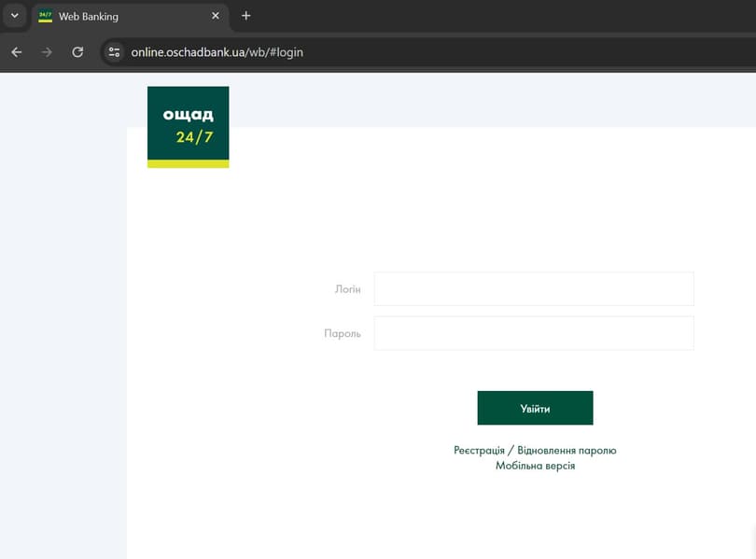Click the browser forward arrow
The image size is (756, 559).
coord(47,52)
